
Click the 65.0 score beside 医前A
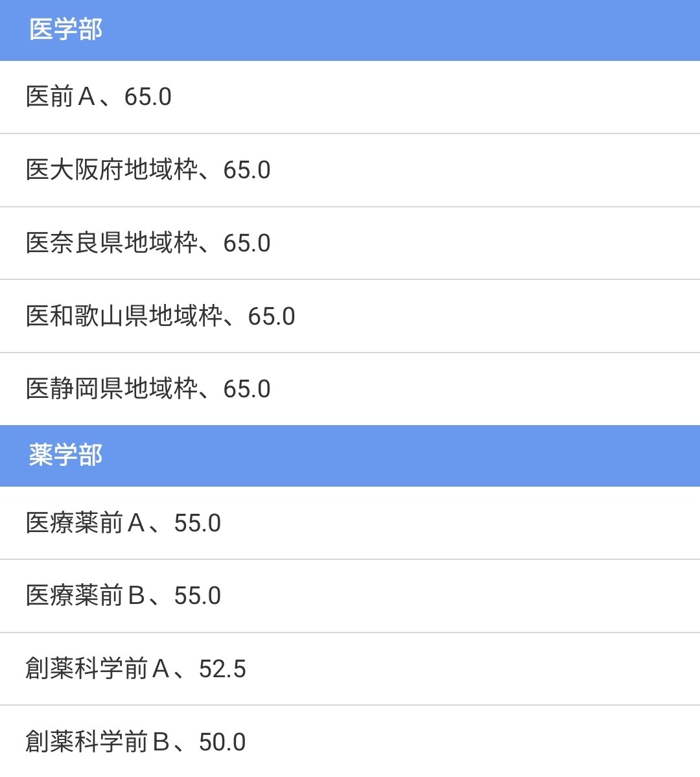pos(148,97)
